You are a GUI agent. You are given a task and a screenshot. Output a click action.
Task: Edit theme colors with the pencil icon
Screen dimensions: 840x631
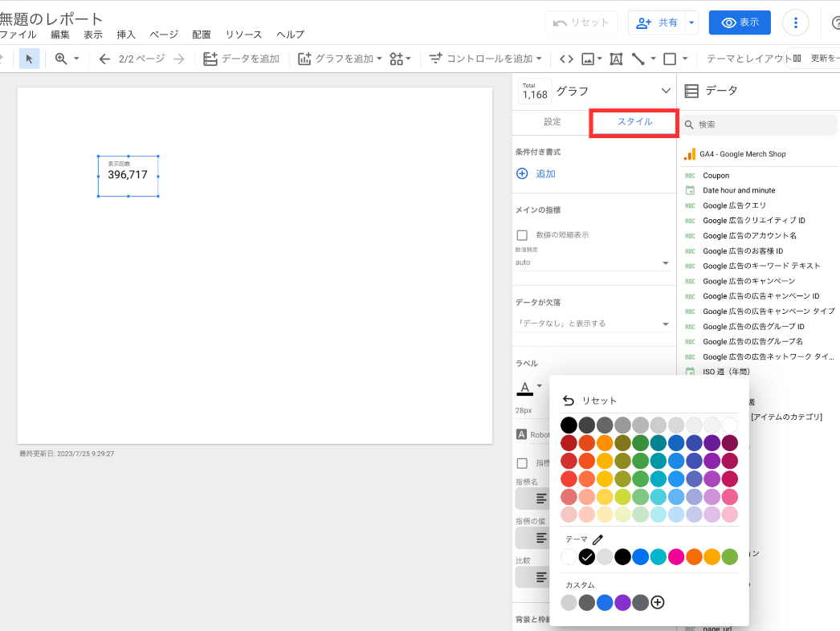(597, 539)
